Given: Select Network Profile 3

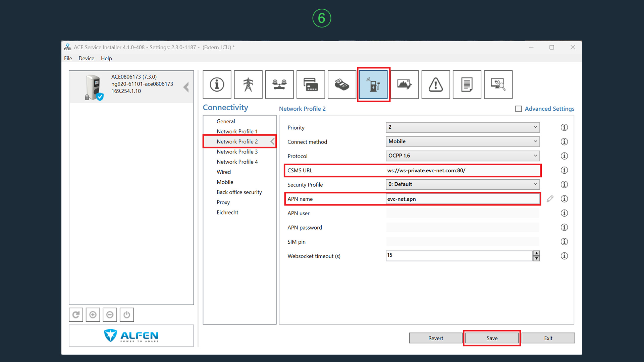Looking at the screenshot, I should coord(237,152).
